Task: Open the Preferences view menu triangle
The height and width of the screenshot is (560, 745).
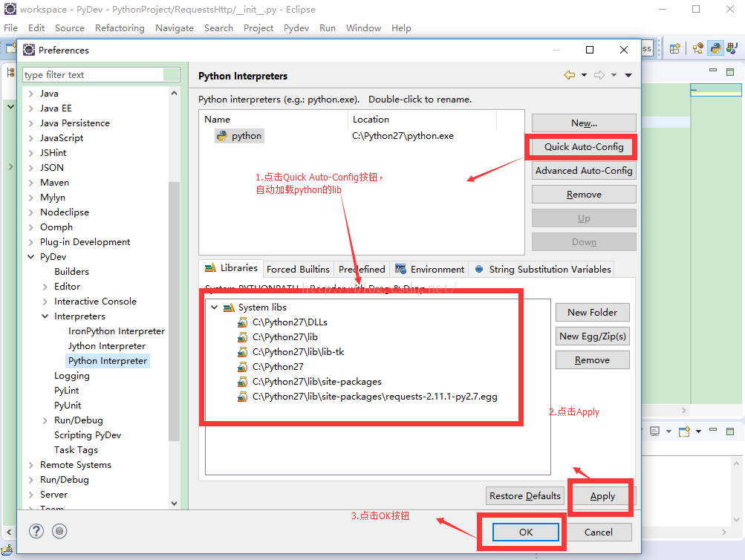Action: point(628,75)
